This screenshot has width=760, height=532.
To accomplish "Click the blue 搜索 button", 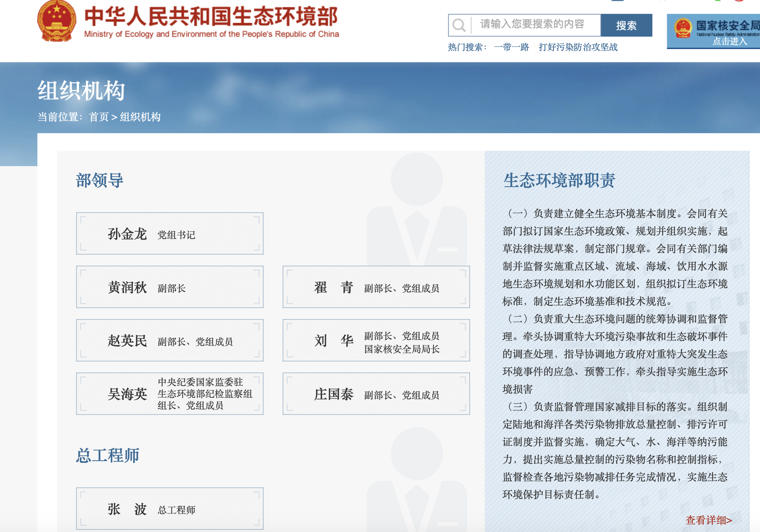I will tap(626, 25).
